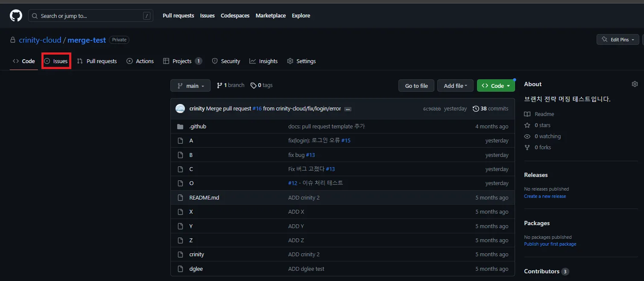Open file C
The width and height of the screenshot is (644, 281).
pos(191,169)
